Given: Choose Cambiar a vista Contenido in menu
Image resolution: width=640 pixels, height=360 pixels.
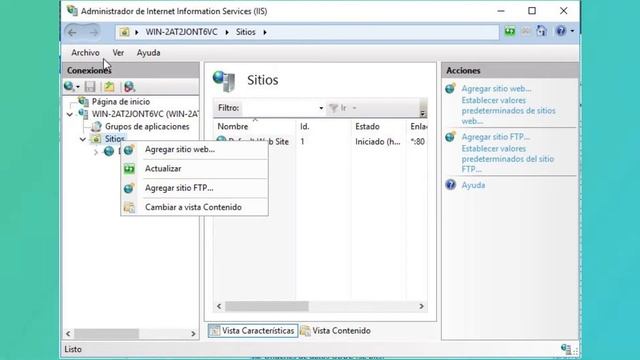Looking at the screenshot, I should coord(194,207).
